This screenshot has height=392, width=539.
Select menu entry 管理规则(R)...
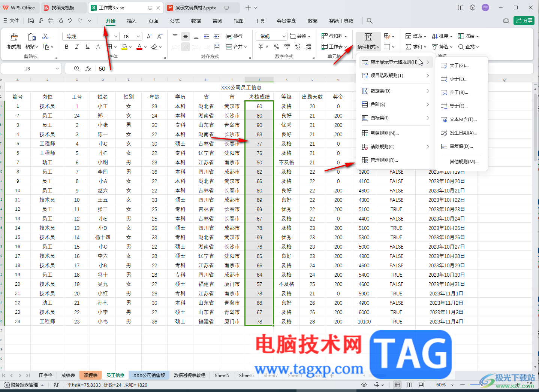(x=395, y=160)
